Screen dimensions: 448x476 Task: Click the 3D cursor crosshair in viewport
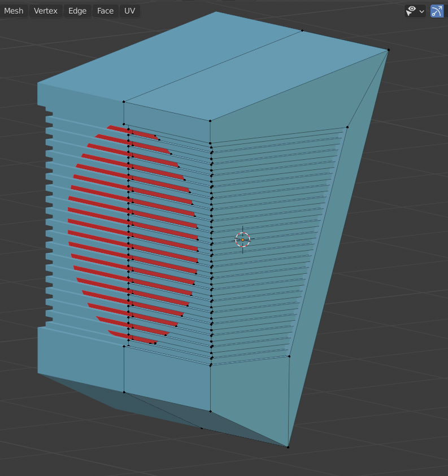point(242,240)
